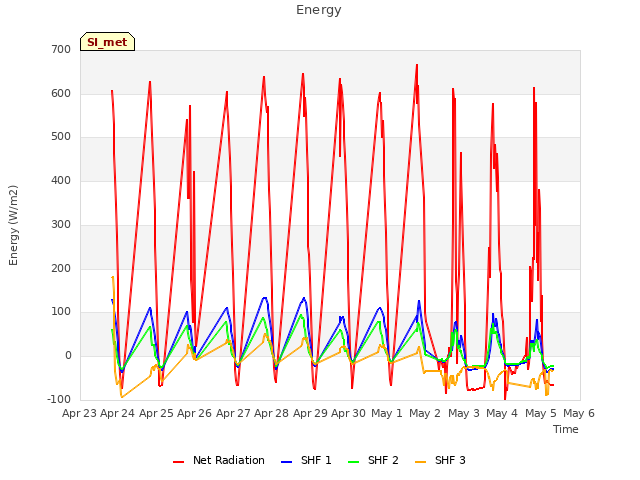
Task: Click the 700 y-axis tick label
Action: 61,49
